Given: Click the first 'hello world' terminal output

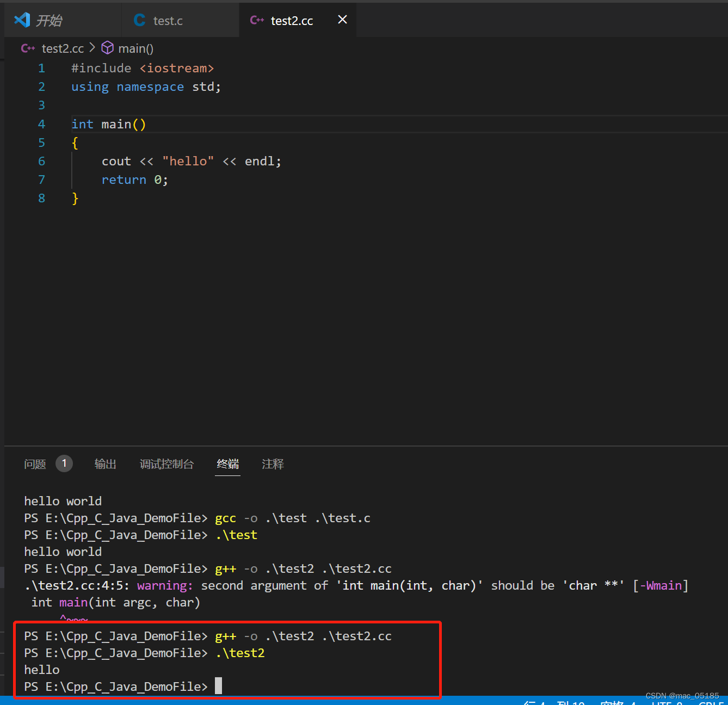Looking at the screenshot, I should pos(63,502).
